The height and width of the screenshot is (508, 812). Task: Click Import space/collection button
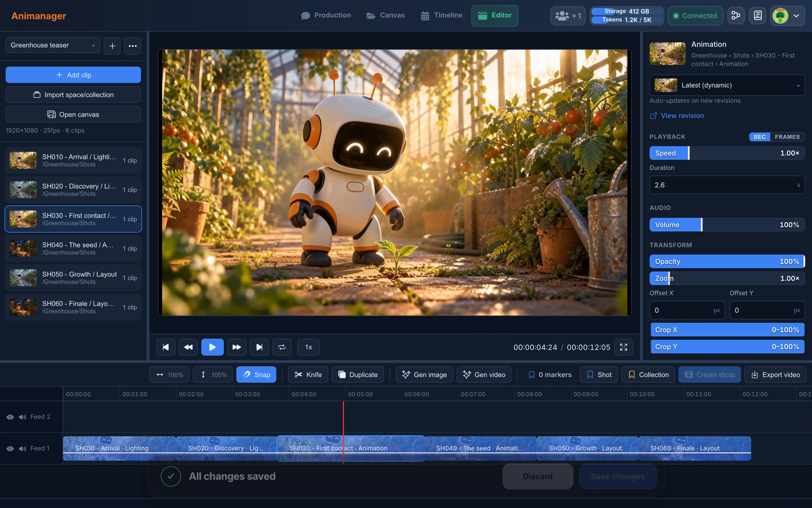coord(73,95)
